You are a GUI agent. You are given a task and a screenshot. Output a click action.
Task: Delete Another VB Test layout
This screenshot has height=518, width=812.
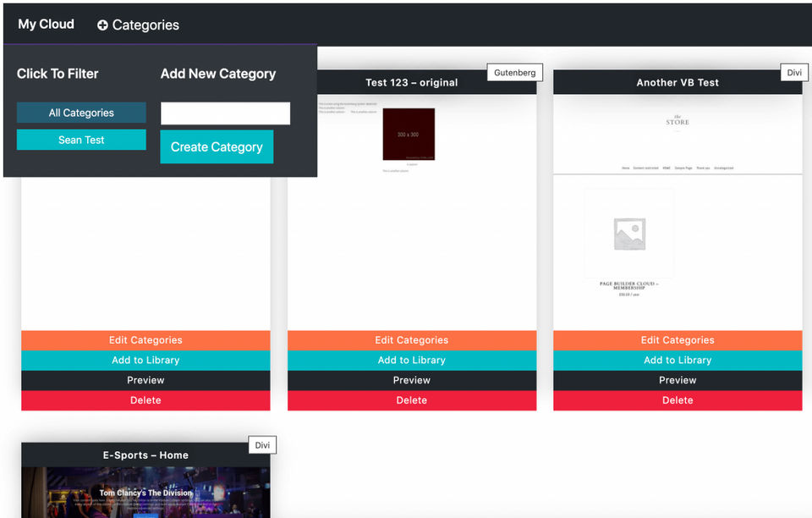[678, 400]
